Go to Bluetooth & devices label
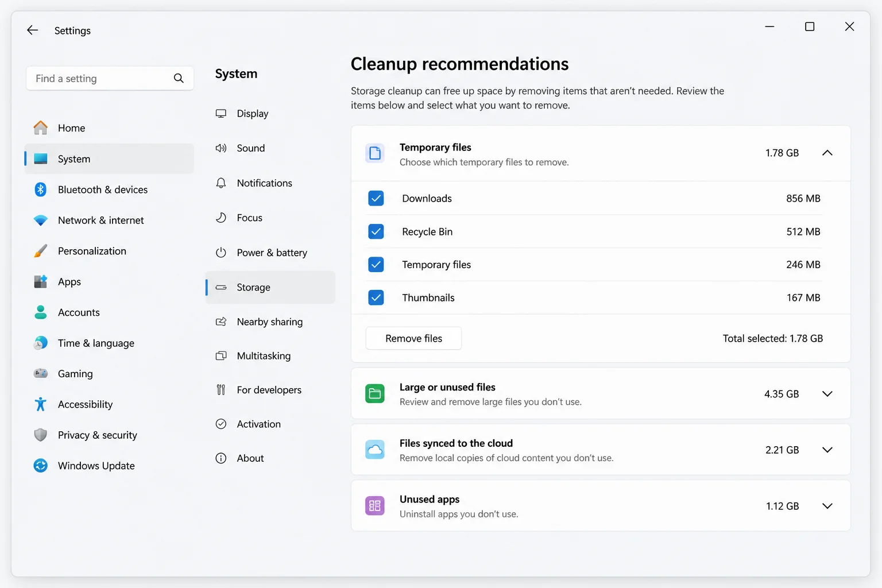The height and width of the screenshot is (588, 882). coord(103,189)
